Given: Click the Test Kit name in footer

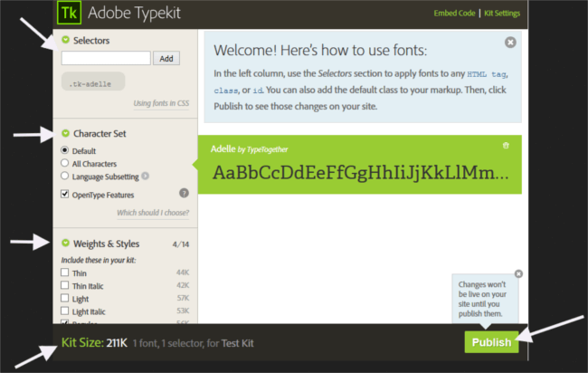Looking at the screenshot, I should click(237, 343).
